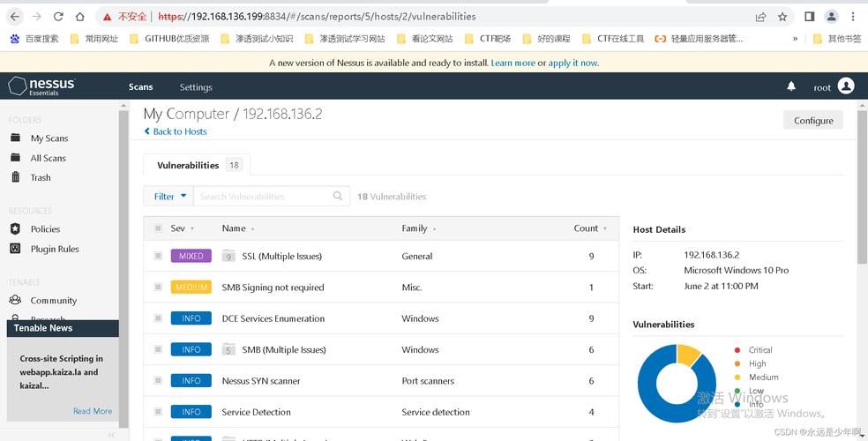This screenshot has height=441, width=868.
Task: Sort by the Family column header
Action: [x=418, y=228]
